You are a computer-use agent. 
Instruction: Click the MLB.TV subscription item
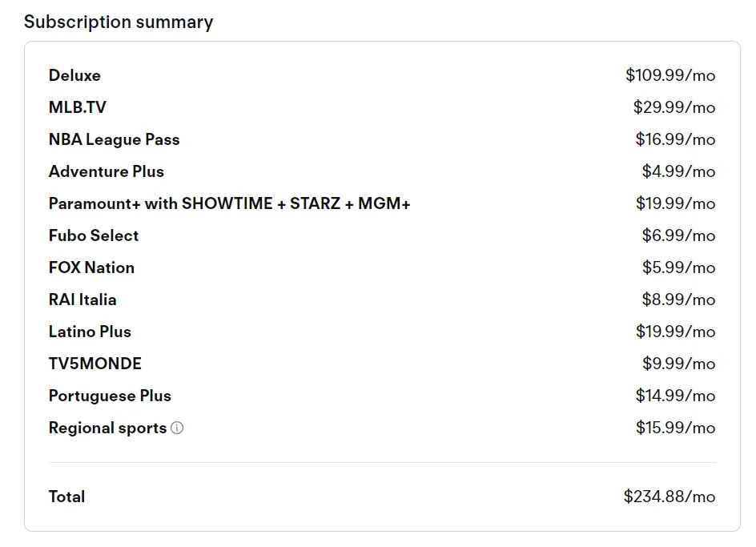(77, 107)
